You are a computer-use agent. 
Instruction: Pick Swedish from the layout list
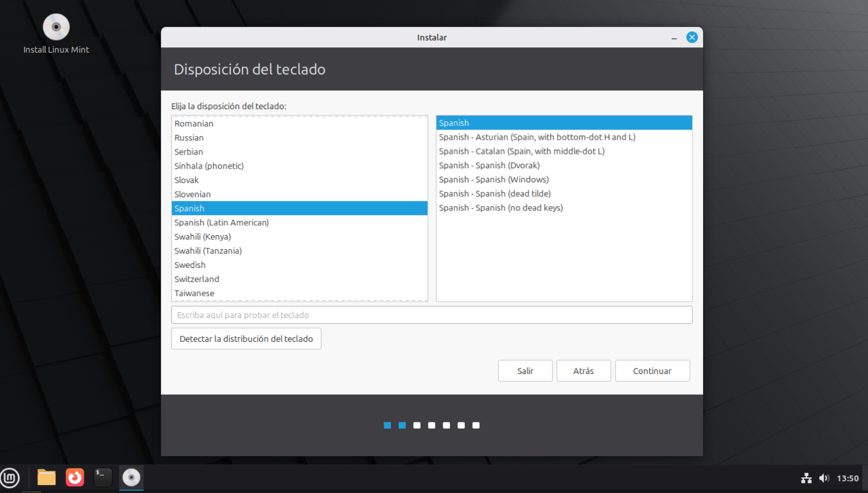(190, 265)
